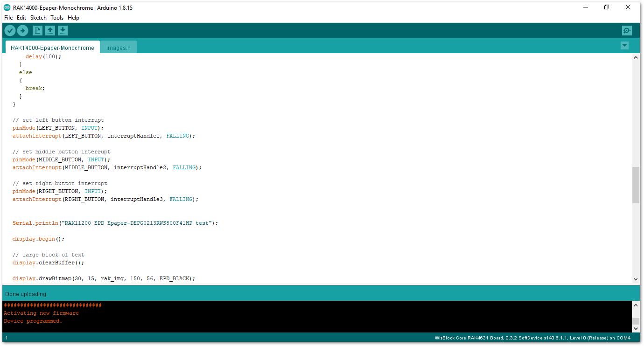Open the Serial Monitor icon
Image resolution: width=644 pixels, height=346 pixels.
click(627, 31)
